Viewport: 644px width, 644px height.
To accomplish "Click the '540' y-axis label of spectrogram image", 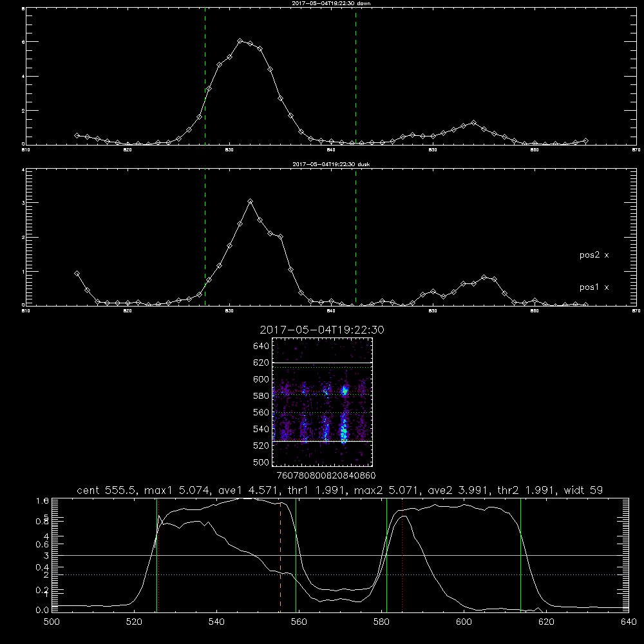I will 261,429.
